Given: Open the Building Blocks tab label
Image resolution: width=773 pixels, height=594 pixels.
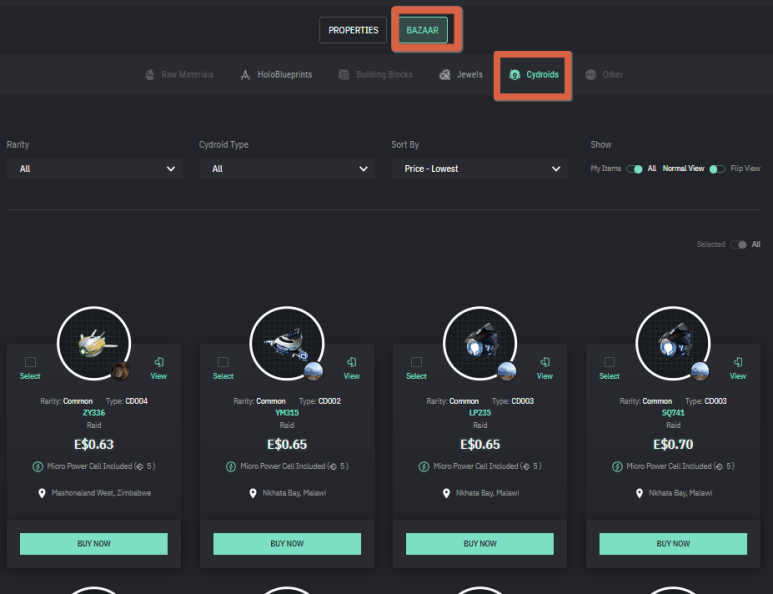Looking at the screenshot, I should click(x=384, y=75).
